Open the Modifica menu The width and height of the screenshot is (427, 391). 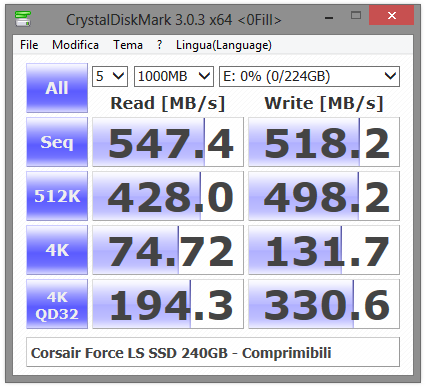coord(75,45)
